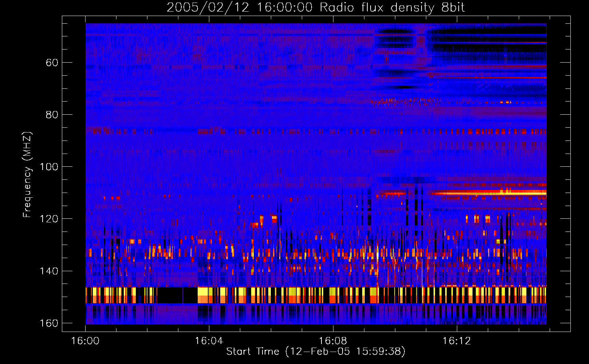The image size is (589, 364).
Task: Click the 16:08 time tick label
Action: pyautogui.click(x=333, y=341)
